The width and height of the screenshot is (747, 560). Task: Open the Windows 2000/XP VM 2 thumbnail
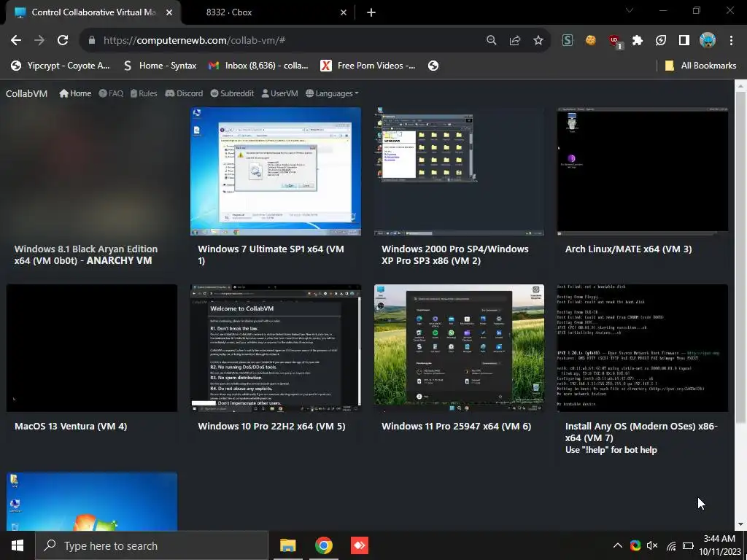point(459,171)
